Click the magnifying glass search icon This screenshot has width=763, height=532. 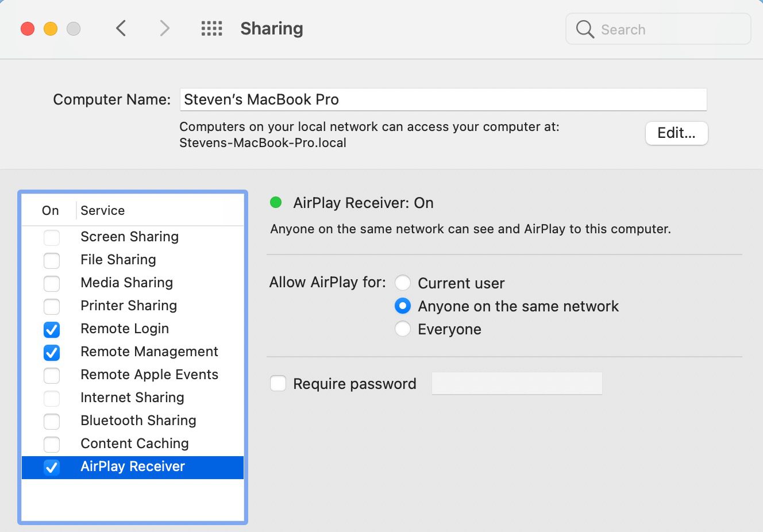pos(585,29)
